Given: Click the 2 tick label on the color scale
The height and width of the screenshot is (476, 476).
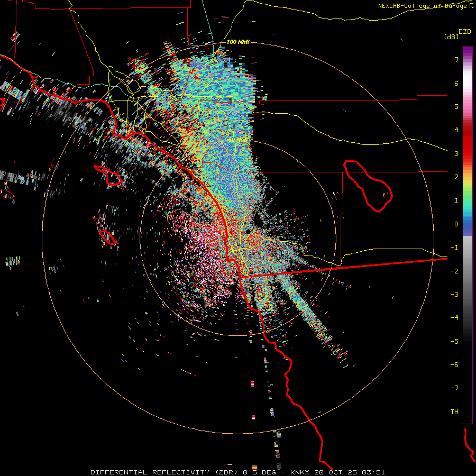Looking at the screenshot, I should click(456, 177).
